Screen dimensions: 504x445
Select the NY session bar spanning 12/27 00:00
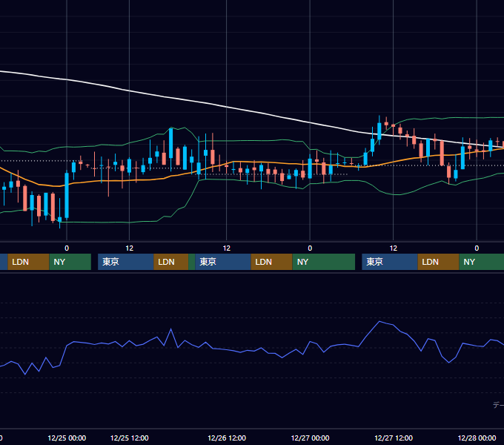[x=324, y=262]
